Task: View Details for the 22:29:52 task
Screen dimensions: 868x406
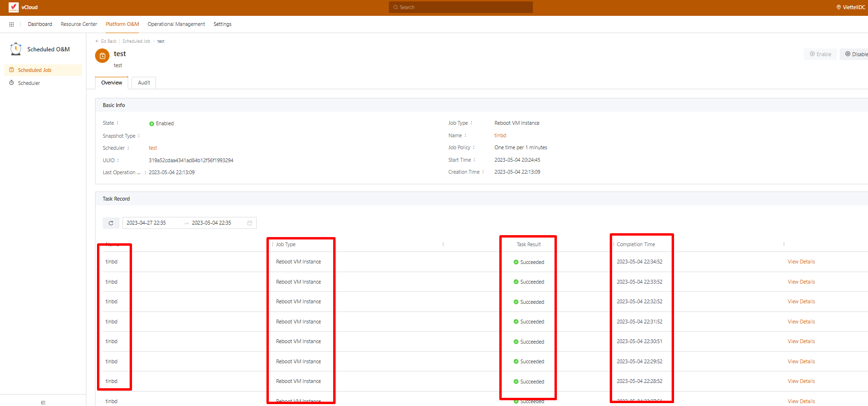Action: pyautogui.click(x=801, y=361)
